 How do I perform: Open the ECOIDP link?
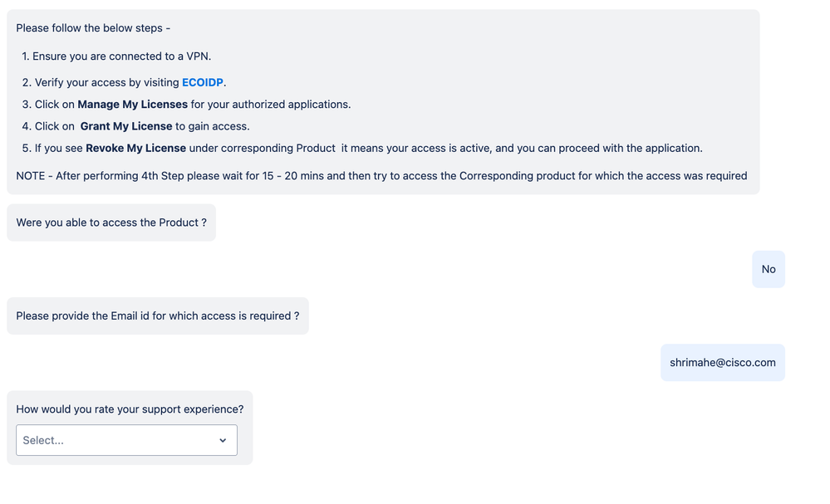(x=203, y=82)
